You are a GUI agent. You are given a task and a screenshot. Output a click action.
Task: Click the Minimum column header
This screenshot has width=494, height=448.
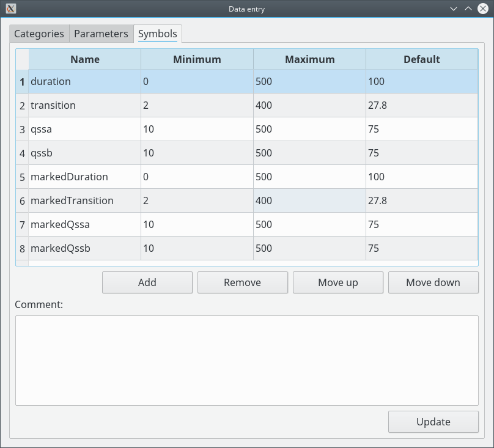pos(197,59)
